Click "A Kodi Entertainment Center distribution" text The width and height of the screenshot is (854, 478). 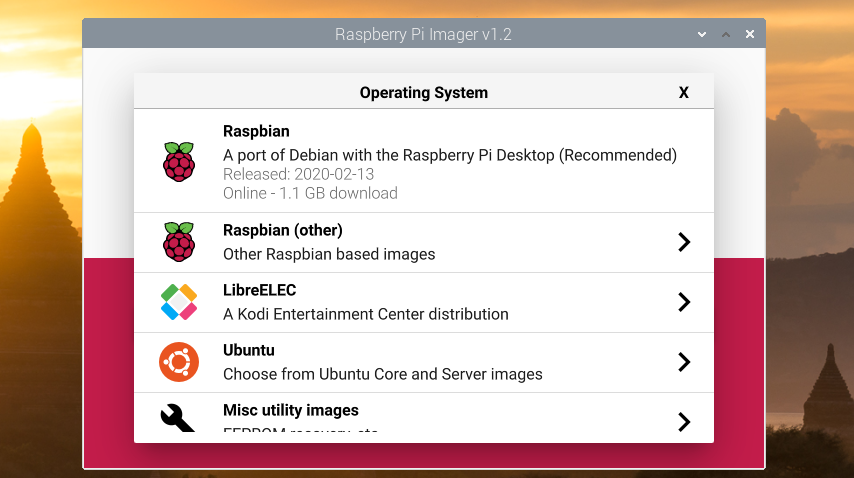pyautogui.click(x=365, y=314)
